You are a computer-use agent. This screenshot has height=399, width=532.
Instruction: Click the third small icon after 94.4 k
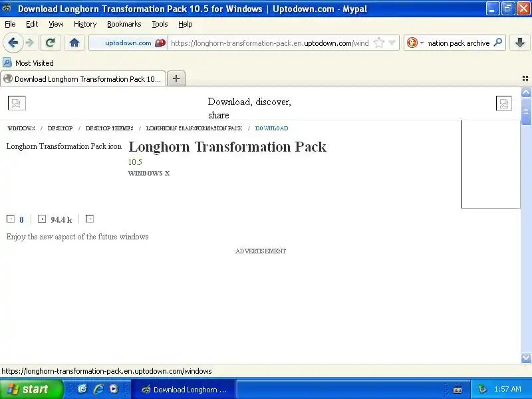[x=90, y=219]
